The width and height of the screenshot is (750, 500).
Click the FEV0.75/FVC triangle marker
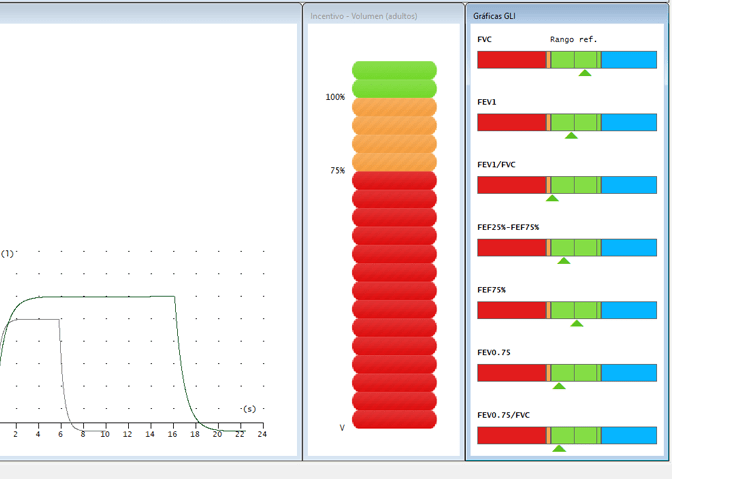coord(559,448)
